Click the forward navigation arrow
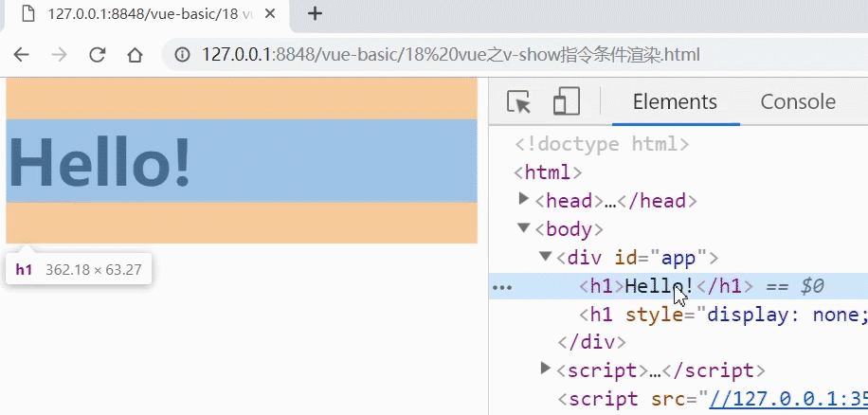The width and height of the screenshot is (868, 415). point(59,55)
